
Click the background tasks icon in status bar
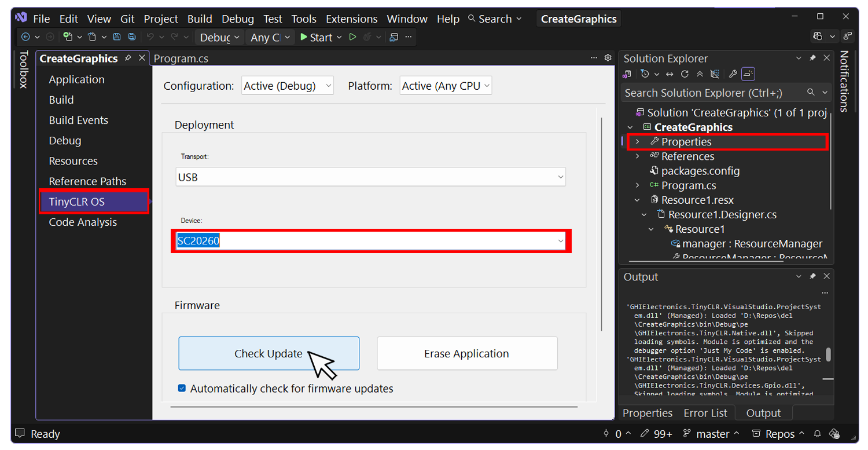(834, 433)
